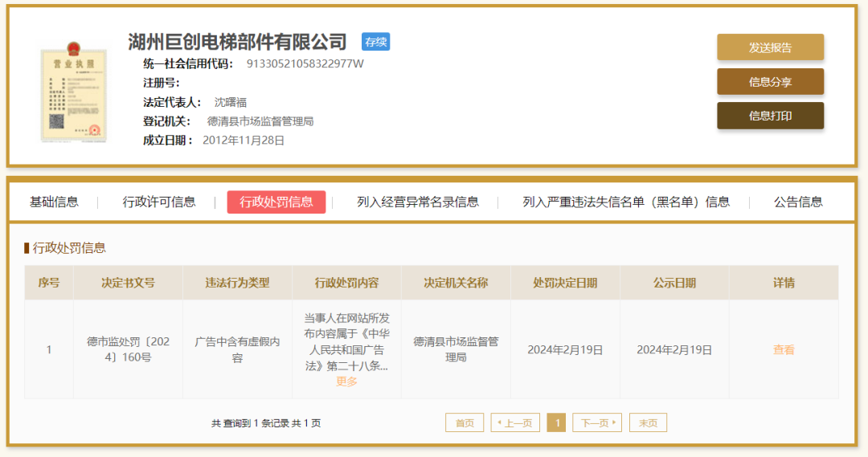This screenshot has width=868, height=457.
Task: Click the 存续 status badge
Action: point(375,42)
